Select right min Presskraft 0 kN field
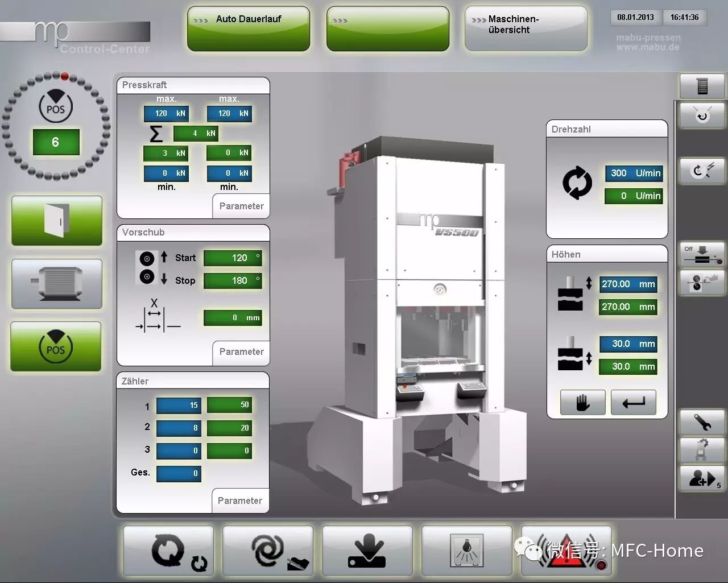The width and height of the screenshot is (728, 583). click(x=229, y=173)
